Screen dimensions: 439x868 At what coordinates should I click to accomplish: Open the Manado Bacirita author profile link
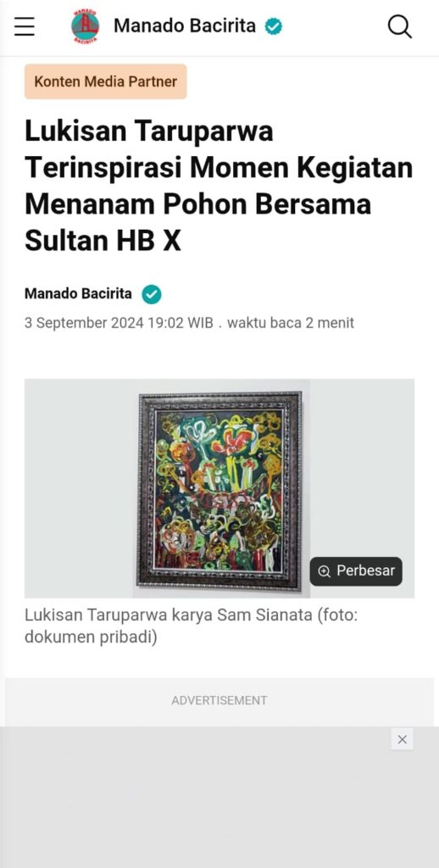click(78, 294)
